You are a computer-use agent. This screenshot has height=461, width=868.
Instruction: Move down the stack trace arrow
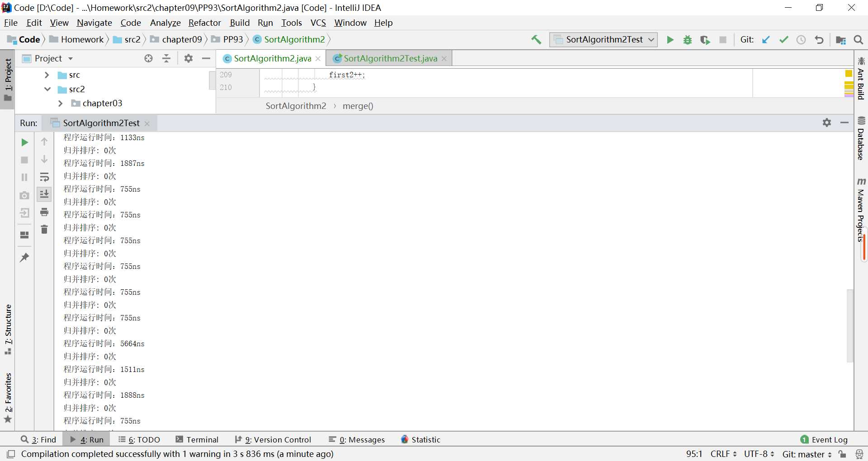(44, 160)
